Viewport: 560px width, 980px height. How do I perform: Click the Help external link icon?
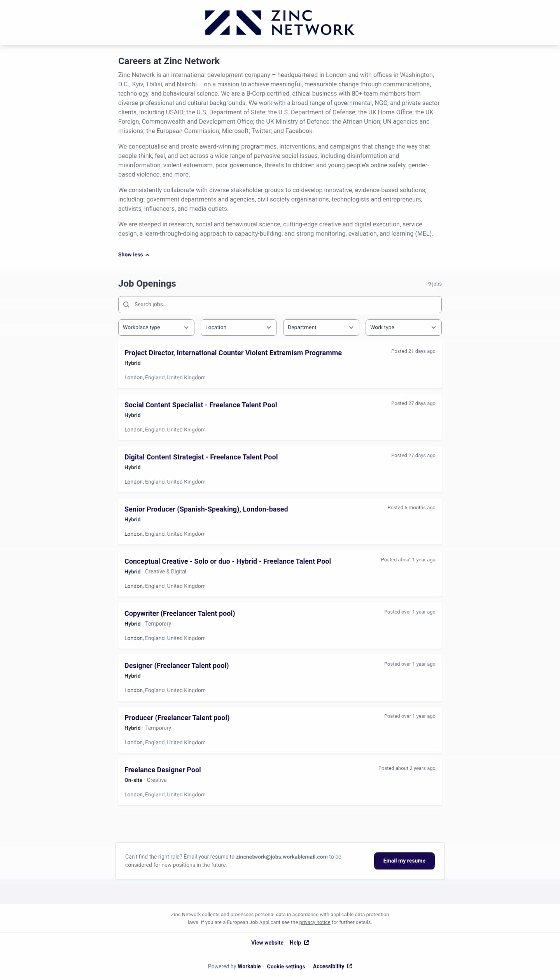[306, 943]
